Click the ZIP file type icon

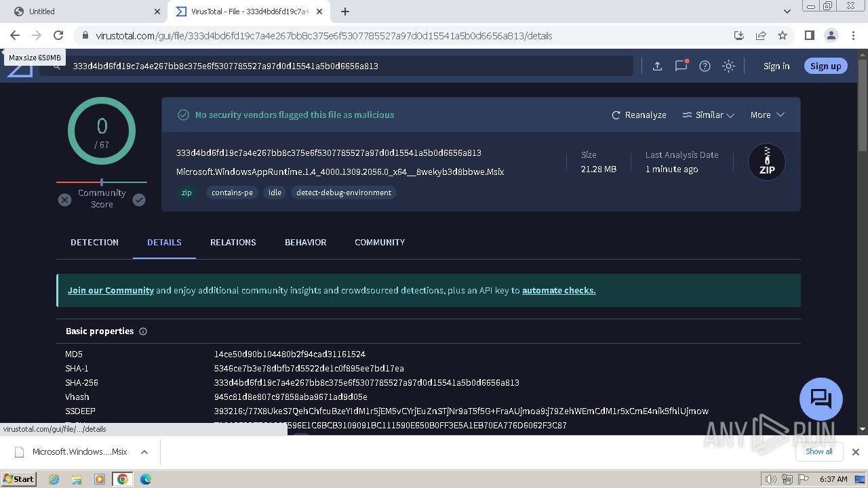tap(767, 162)
